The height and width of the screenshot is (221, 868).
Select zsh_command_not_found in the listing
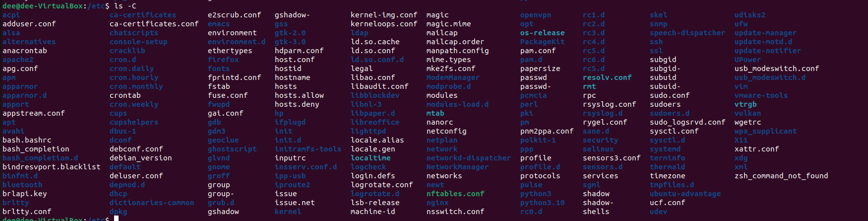tap(781, 176)
